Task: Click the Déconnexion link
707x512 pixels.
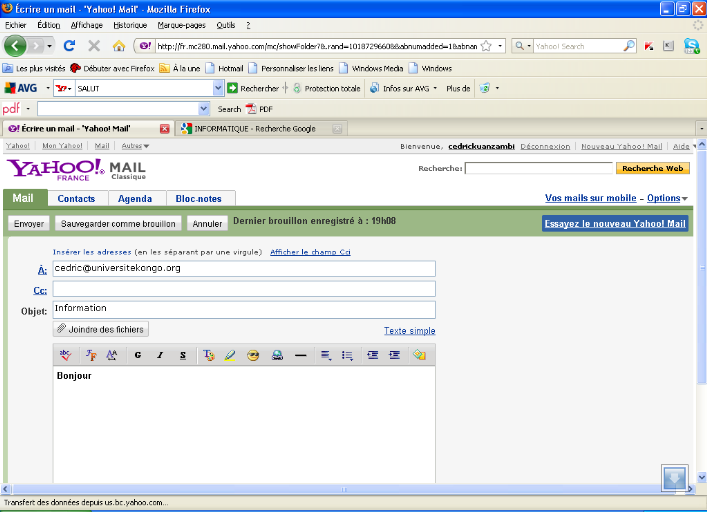Action: tap(545, 146)
